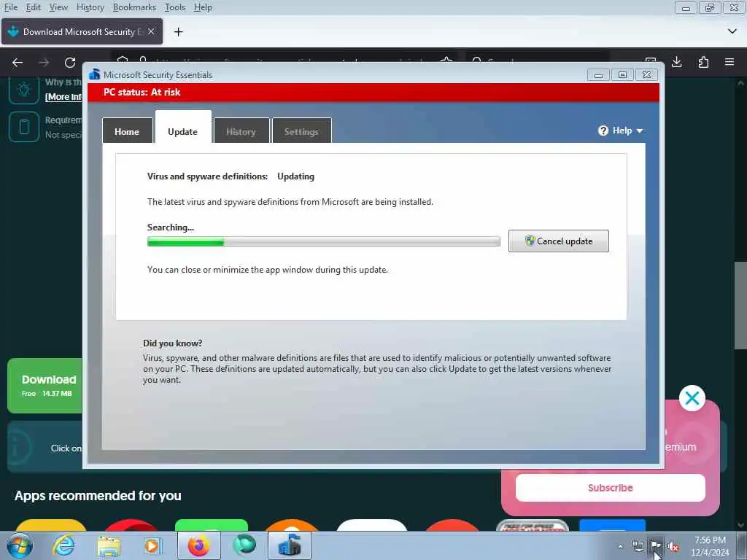Click the taskbar clock showing 7:56 PM

(710, 546)
